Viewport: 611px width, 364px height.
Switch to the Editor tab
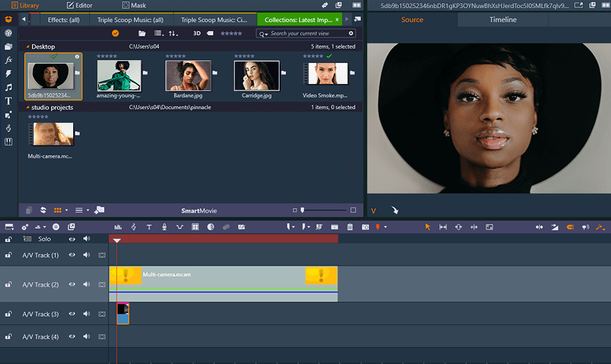coord(80,5)
